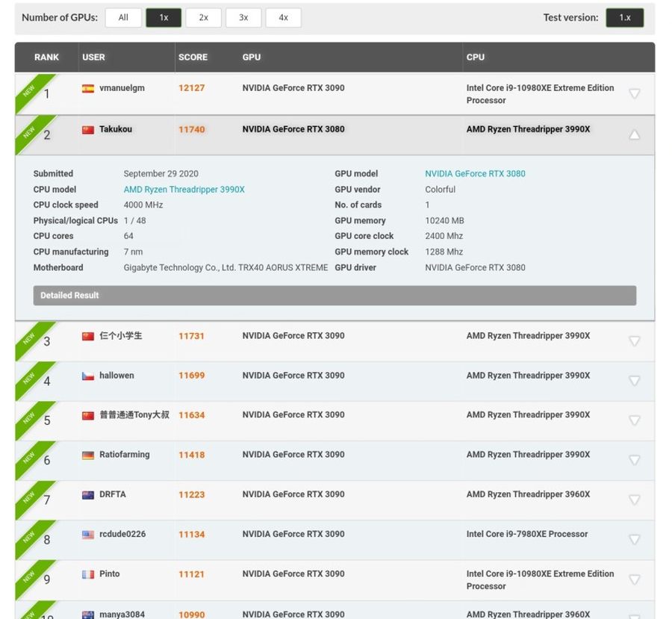
Task: Expand the hallowen rank 4 row
Action: click(x=634, y=381)
